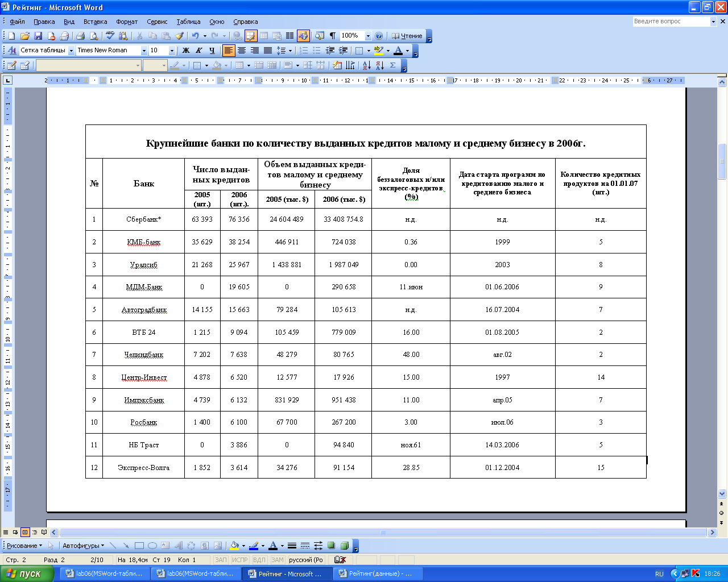Toggle italic К formatting

tap(198, 51)
